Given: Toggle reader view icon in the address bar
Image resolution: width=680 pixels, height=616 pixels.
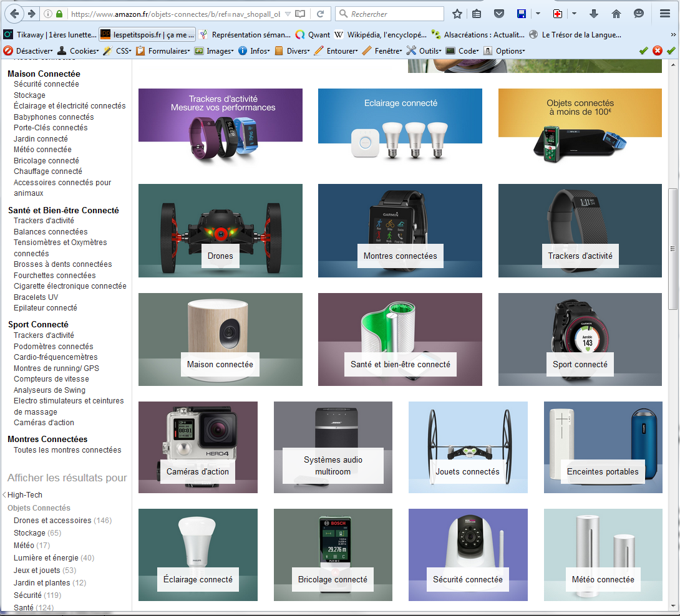Looking at the screenshot, I should click(300, 14).
